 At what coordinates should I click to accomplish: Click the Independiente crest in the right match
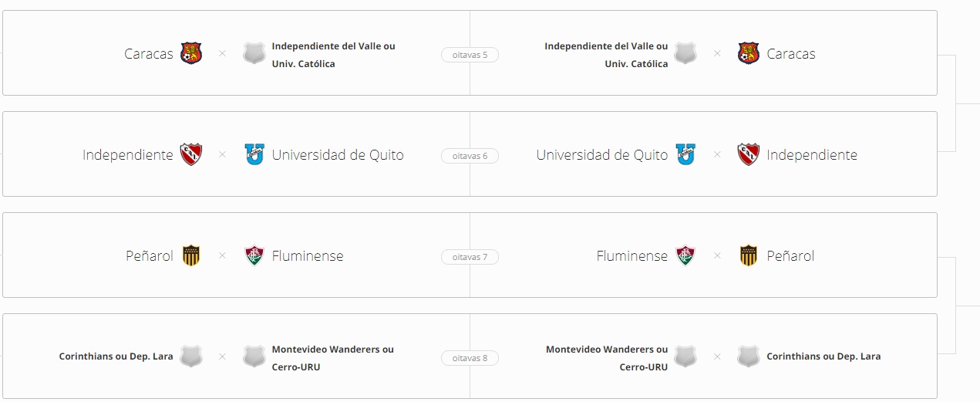[x=748, y=154]
